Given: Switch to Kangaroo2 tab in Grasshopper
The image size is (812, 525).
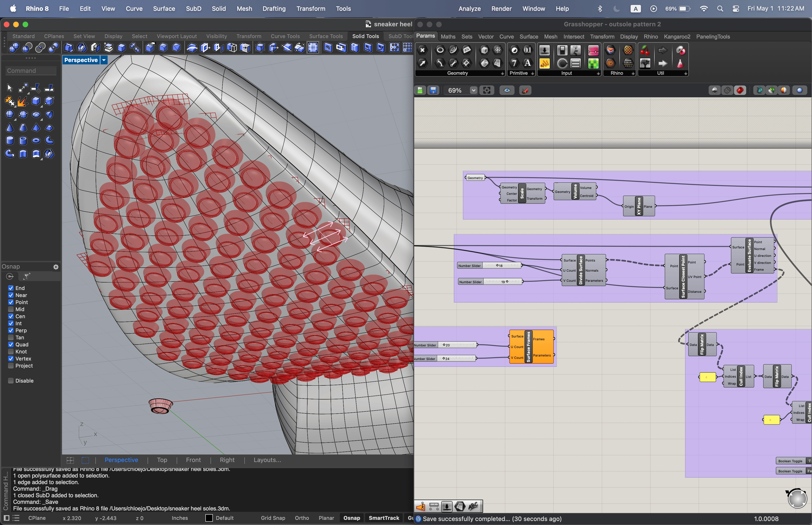Looking at the screenshot, I should (x=677, y=36).
